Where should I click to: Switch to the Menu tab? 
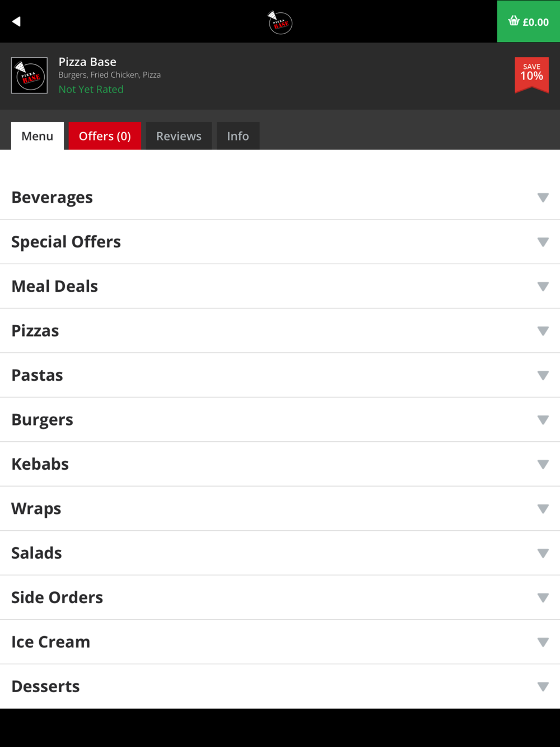[x=38, y=136]
